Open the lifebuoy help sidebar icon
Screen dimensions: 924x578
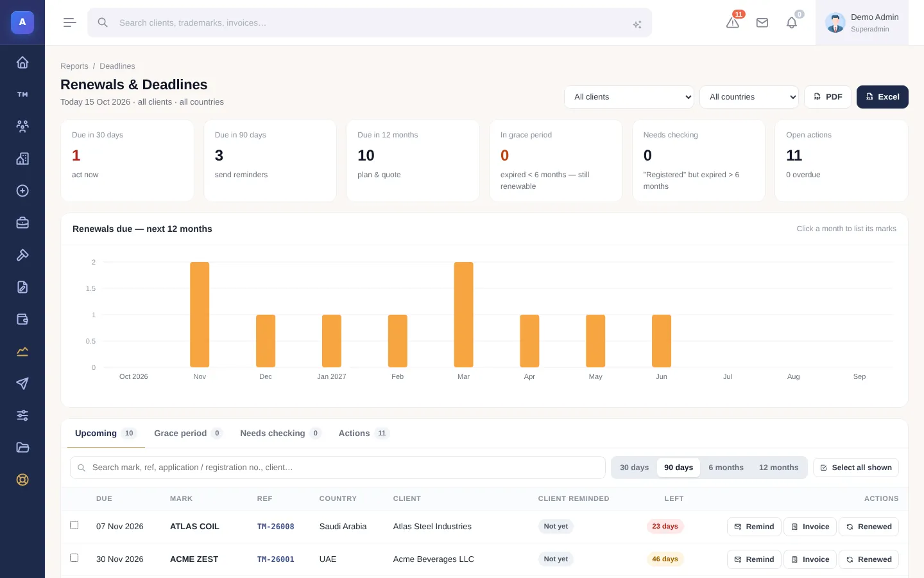[22, 480]
